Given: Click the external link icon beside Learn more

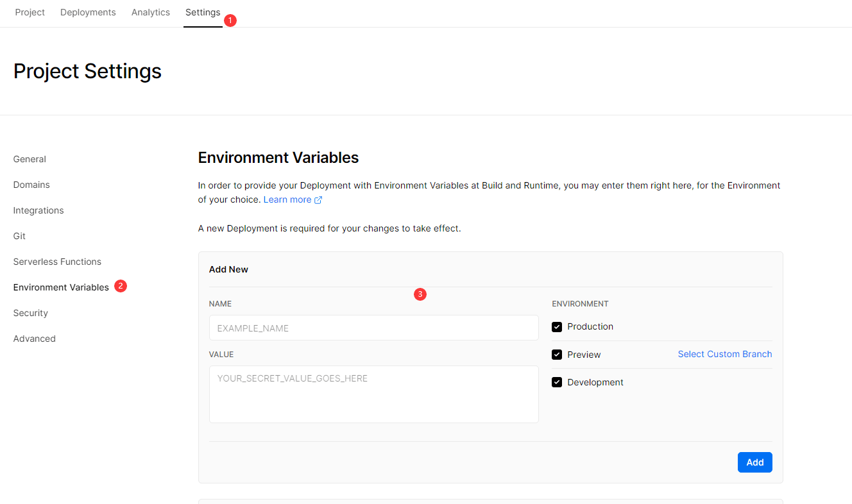Looking at the screenshot, I should [318, 200].
